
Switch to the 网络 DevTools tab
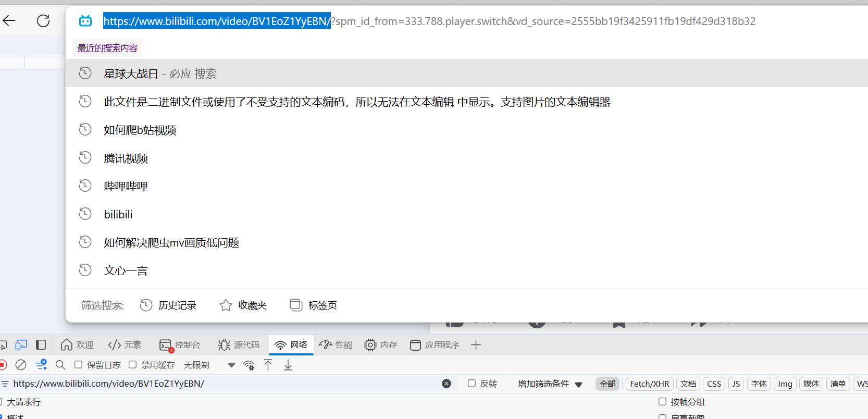(291, 345)
